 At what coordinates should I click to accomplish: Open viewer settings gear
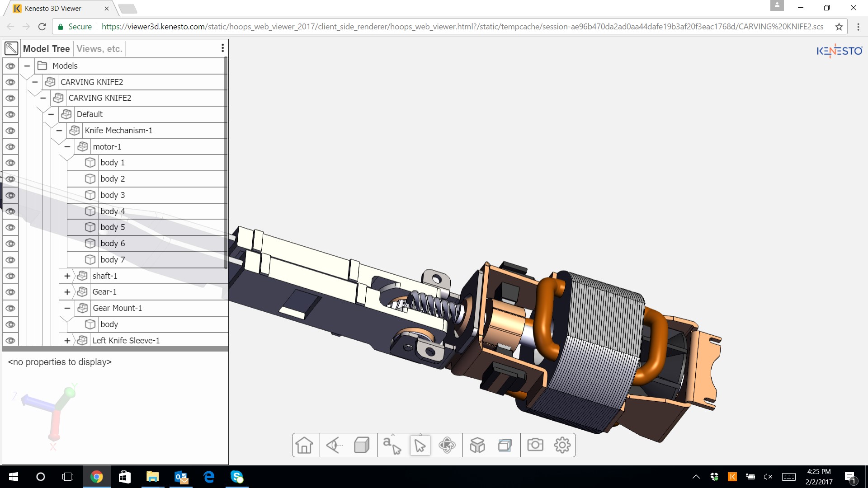(x=562, y=445)
